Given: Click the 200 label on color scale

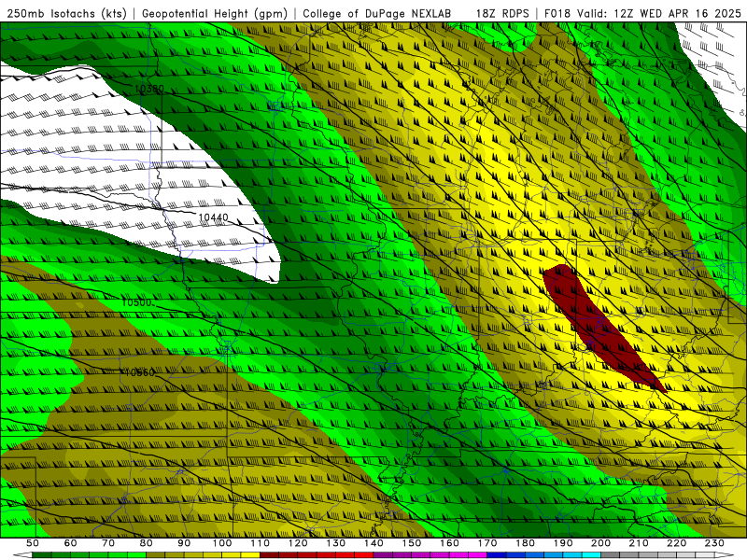Looking at the screenshot, I should [600, 543].
